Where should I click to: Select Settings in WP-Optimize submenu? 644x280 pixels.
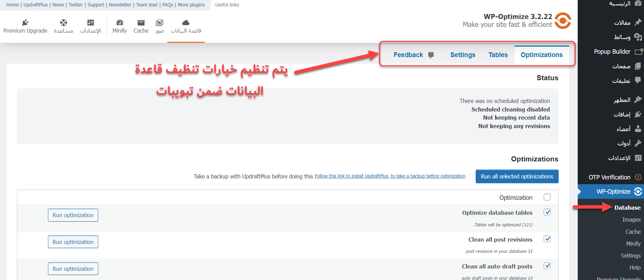631,256
